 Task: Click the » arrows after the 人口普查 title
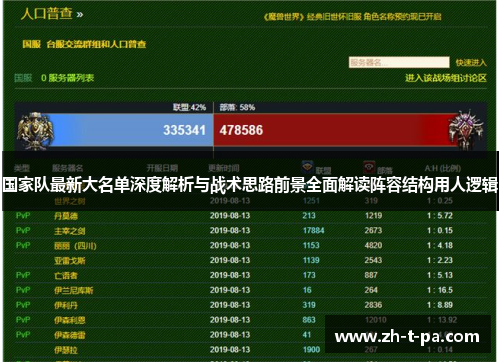click(x=80, y=15)
